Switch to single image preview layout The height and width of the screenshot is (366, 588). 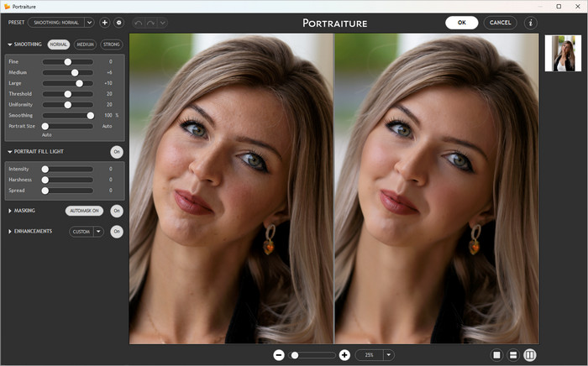(496, 355)
